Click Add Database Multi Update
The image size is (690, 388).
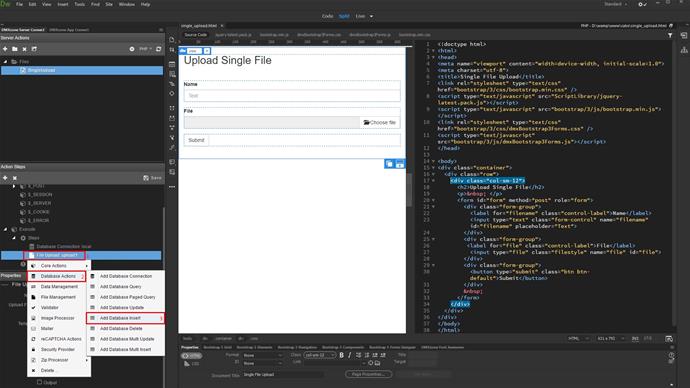click(125, 339)
